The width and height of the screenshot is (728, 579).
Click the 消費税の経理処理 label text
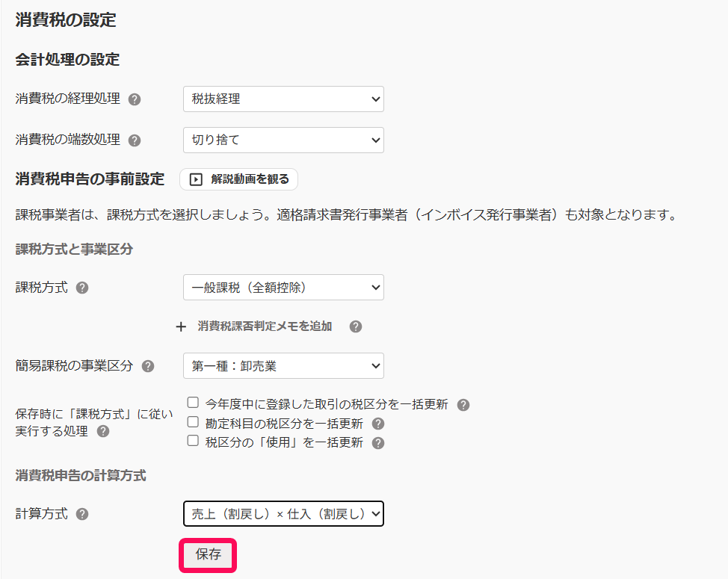[x=68, y=99]
